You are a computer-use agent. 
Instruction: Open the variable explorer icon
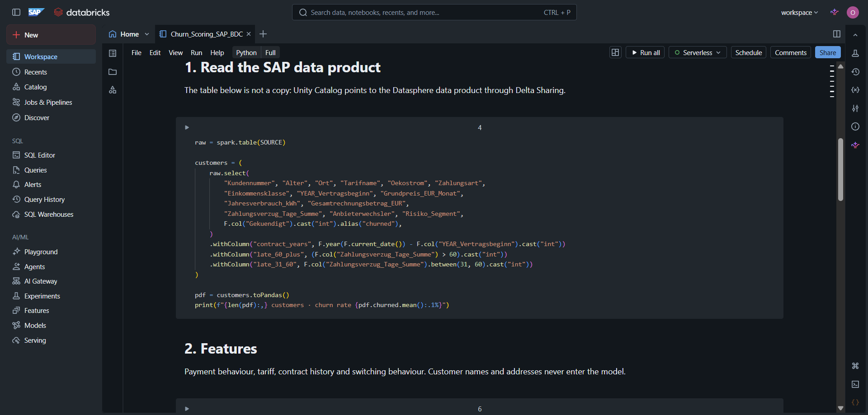coord(855,90)
